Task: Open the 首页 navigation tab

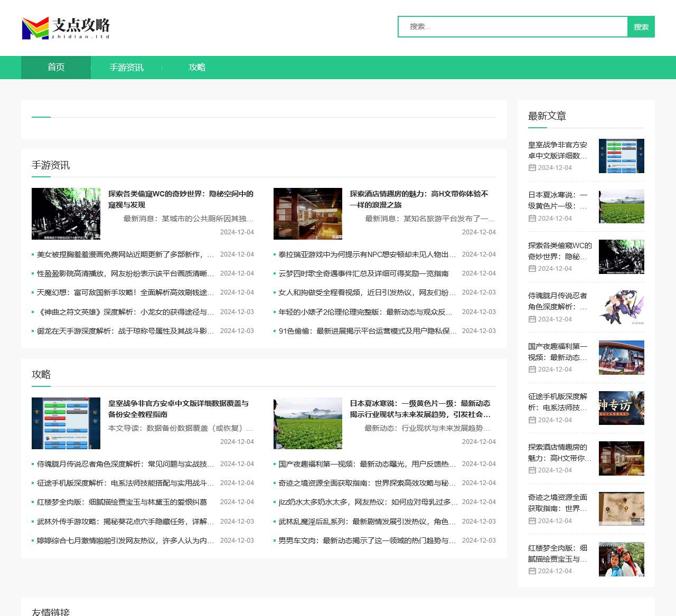Action: click(x=56, y=68)
